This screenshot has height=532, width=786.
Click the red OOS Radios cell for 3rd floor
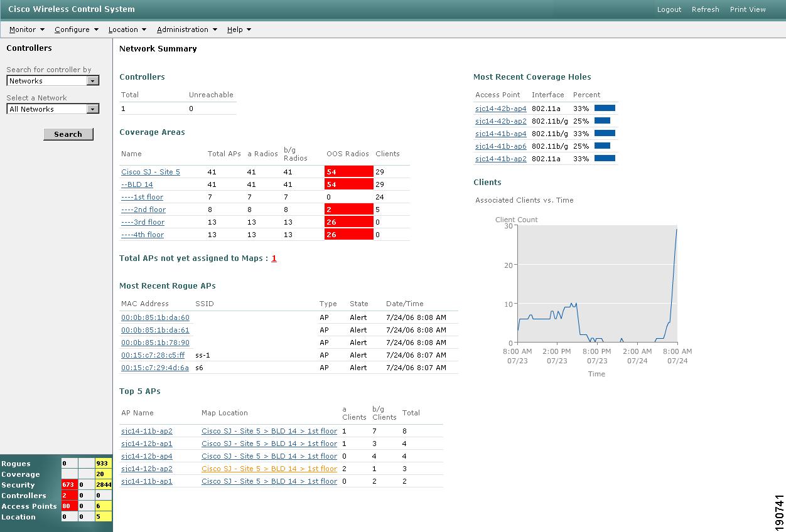(x=349, y=222)
